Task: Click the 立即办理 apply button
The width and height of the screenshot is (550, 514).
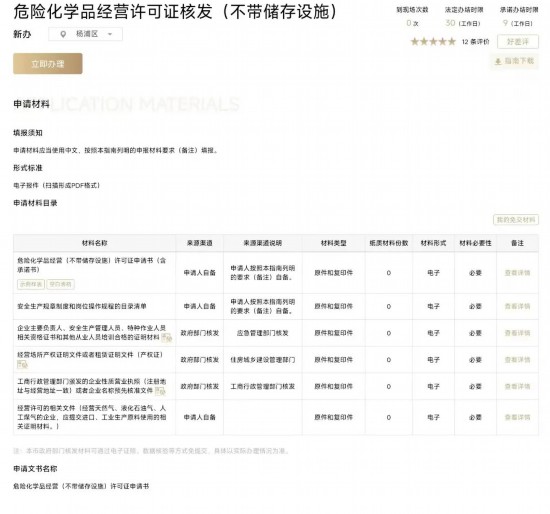Action: coord(48,64)
